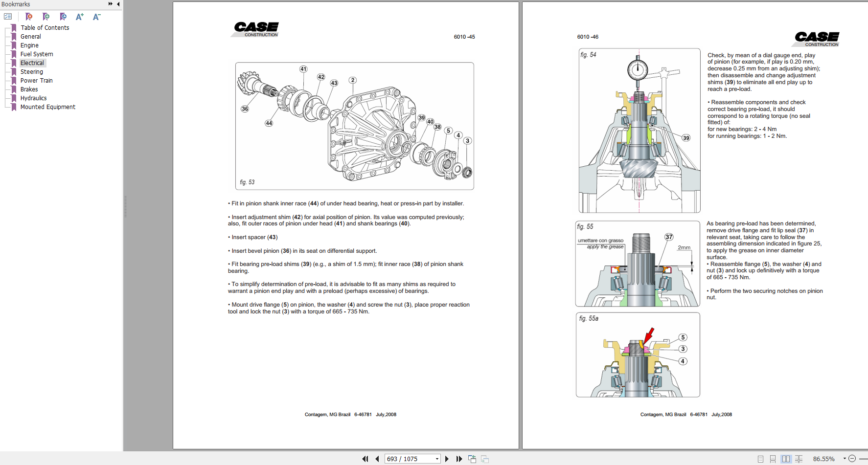Image resolution: width=868 pixels, height=465 pixels.
Task: Go to the first page
Action: [x=365, y=459]
